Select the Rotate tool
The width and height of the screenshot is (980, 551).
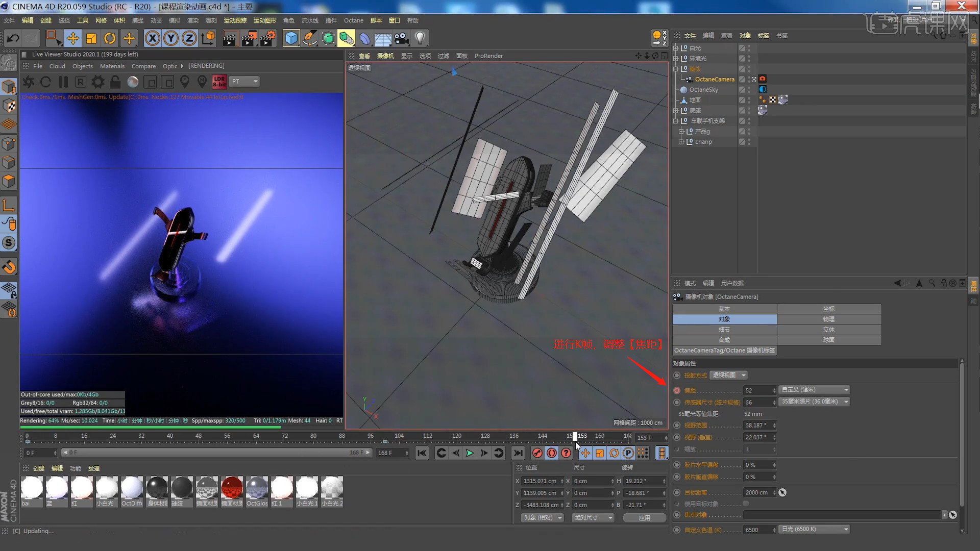(110, 38)
